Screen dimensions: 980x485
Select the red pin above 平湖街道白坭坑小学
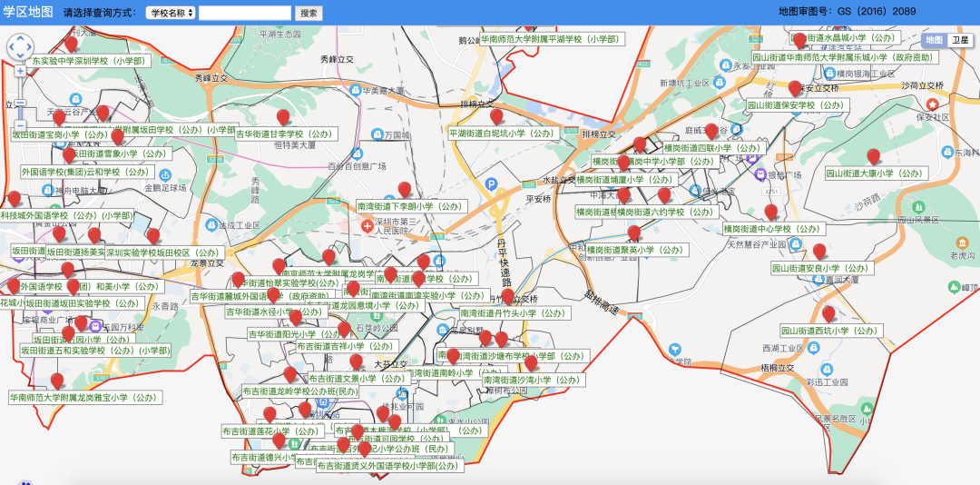coord(496,117)
